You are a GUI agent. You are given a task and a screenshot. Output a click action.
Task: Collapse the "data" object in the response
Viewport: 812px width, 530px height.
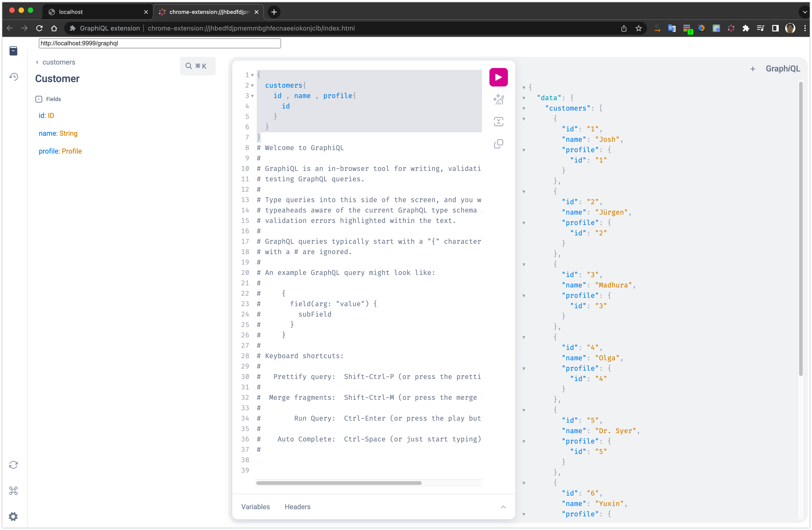coord(524,98)
